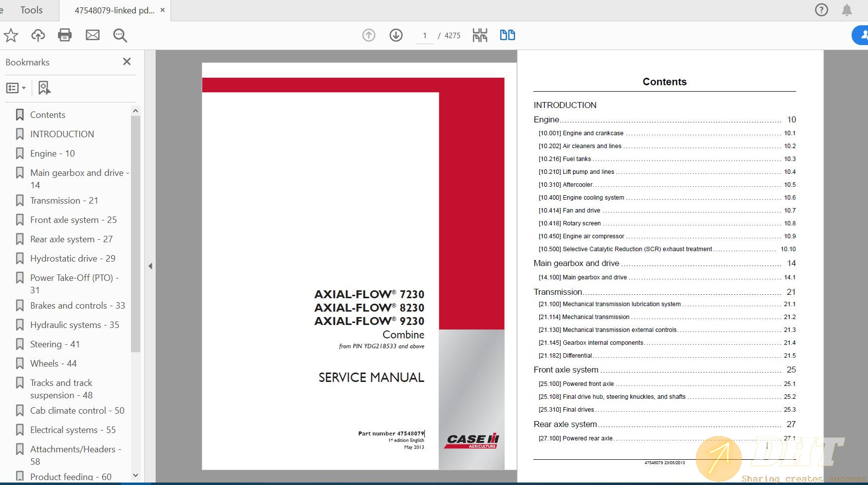This screenshot has height=485, width=868.
Task: Click [21.145] Gearbox internal components entry
Action: click(x=667, y=343)
